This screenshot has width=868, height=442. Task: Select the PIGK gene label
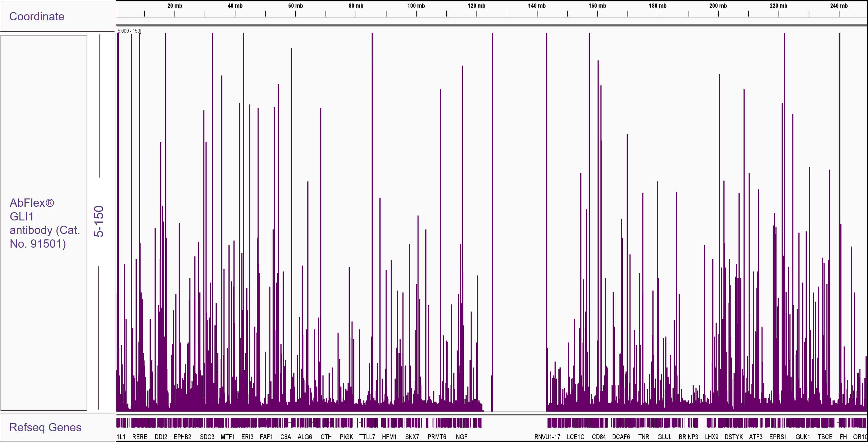click(x=346, y=437)
